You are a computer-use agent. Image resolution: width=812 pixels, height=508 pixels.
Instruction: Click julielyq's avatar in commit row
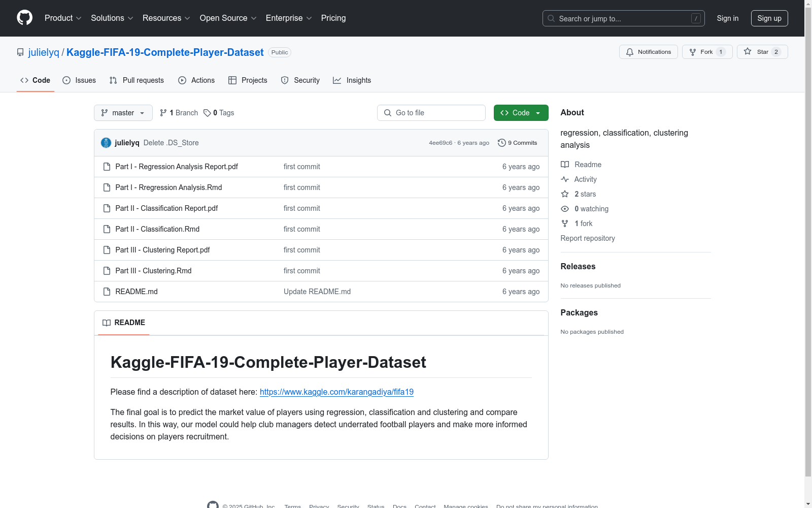tap(106, 143)
